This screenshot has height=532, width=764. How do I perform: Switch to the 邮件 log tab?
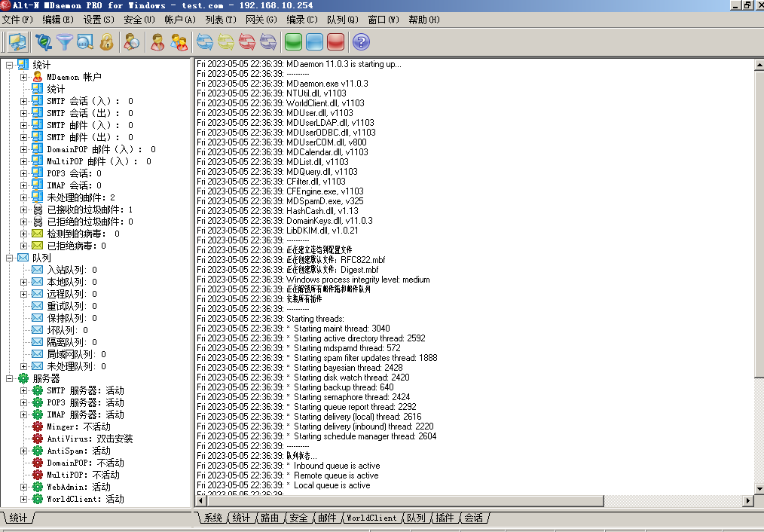[327, 518]
